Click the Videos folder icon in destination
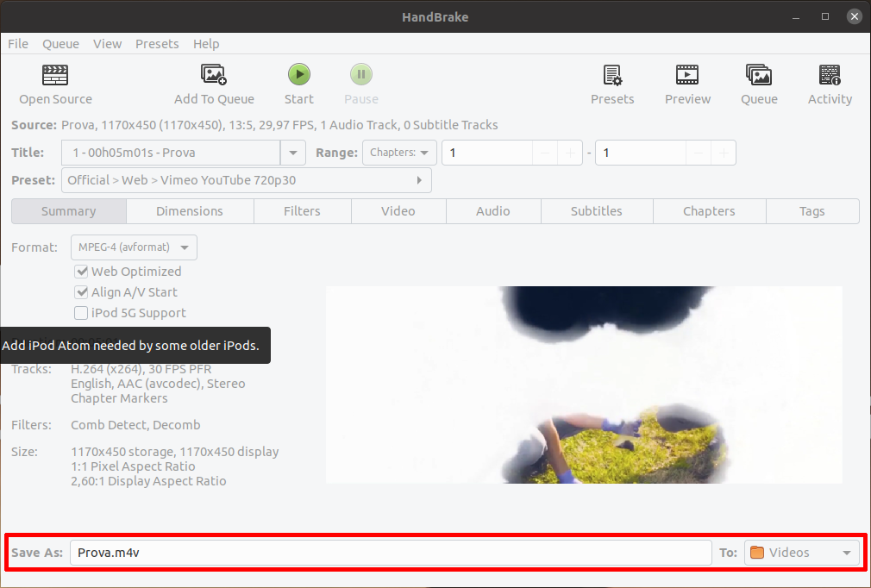This screenshot has height=588, width=871. [756, 553]
